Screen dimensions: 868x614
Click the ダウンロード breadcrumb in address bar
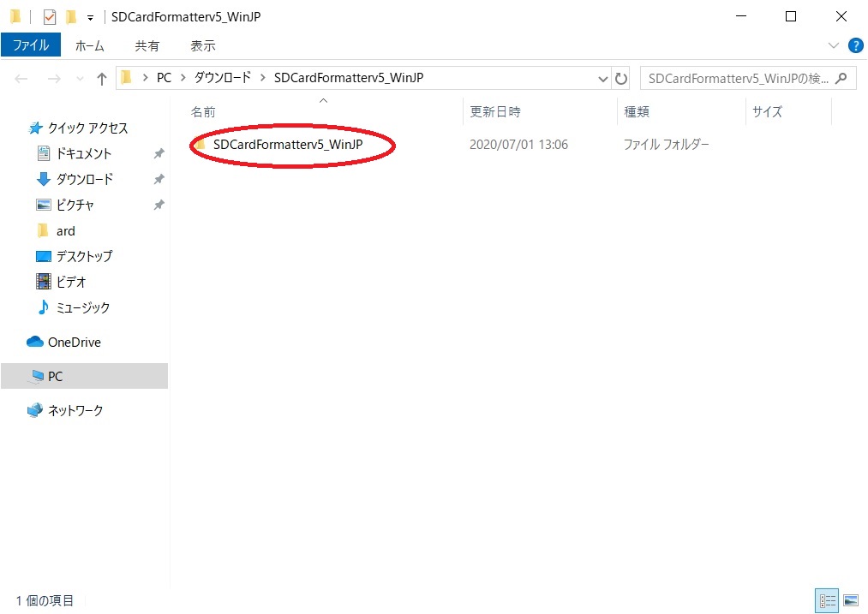point(223,78)
